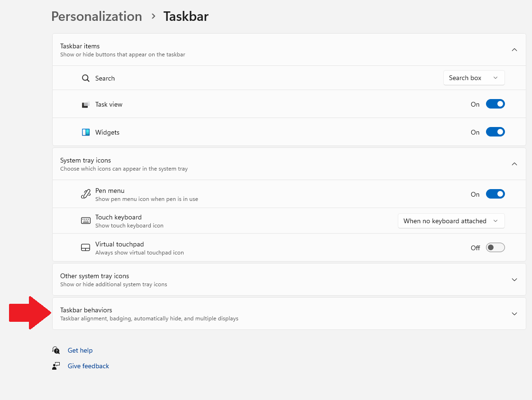Select Personalization in the breadcrumb

pyautogui.click(x=96, y=16)
